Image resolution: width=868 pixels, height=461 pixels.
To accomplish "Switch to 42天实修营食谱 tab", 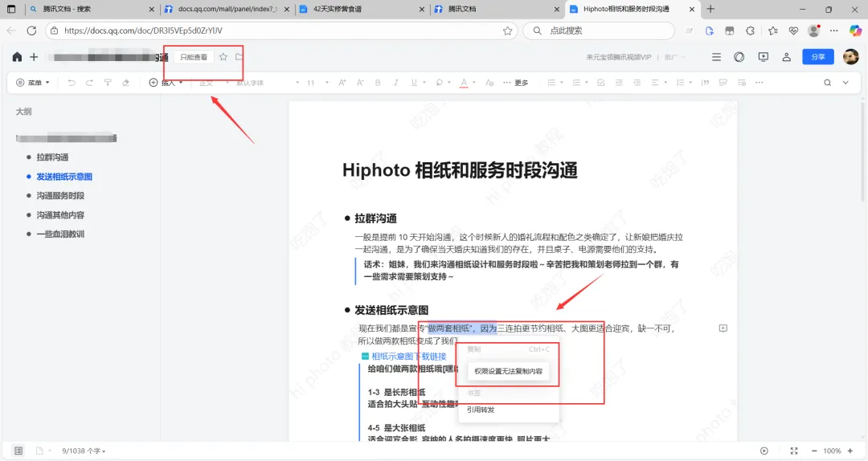I will pos(360,9).
